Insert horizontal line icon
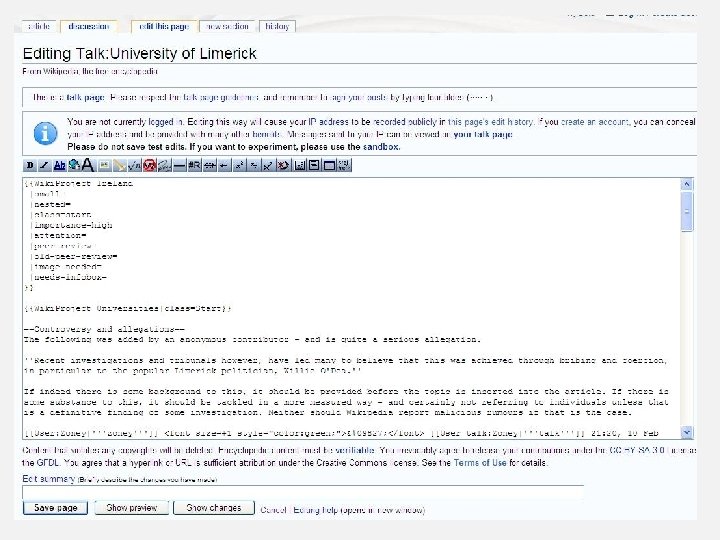Image resolution: width=720 pixels, height=540 pixels. coord(180,165)
